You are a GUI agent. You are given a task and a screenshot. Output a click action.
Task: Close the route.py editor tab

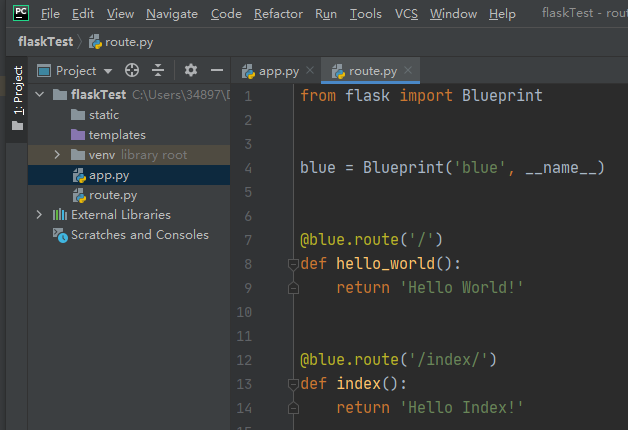(408, 70)
